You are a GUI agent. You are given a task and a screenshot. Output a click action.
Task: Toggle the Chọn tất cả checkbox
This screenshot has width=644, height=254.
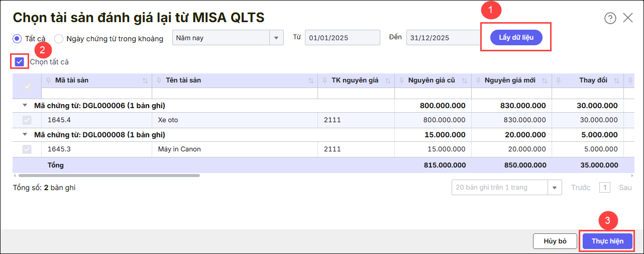click(x=20, y=62)
